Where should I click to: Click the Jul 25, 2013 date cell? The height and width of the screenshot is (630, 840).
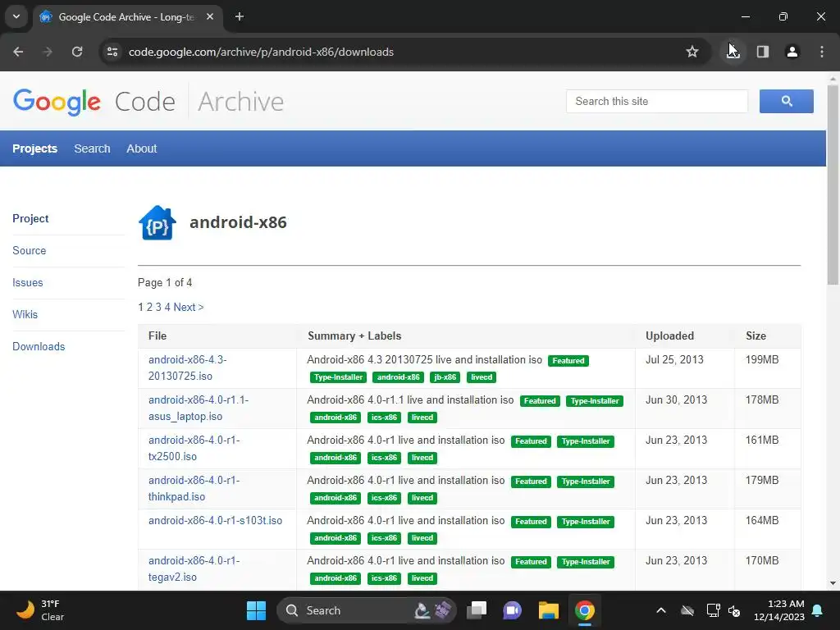point(674,360)
